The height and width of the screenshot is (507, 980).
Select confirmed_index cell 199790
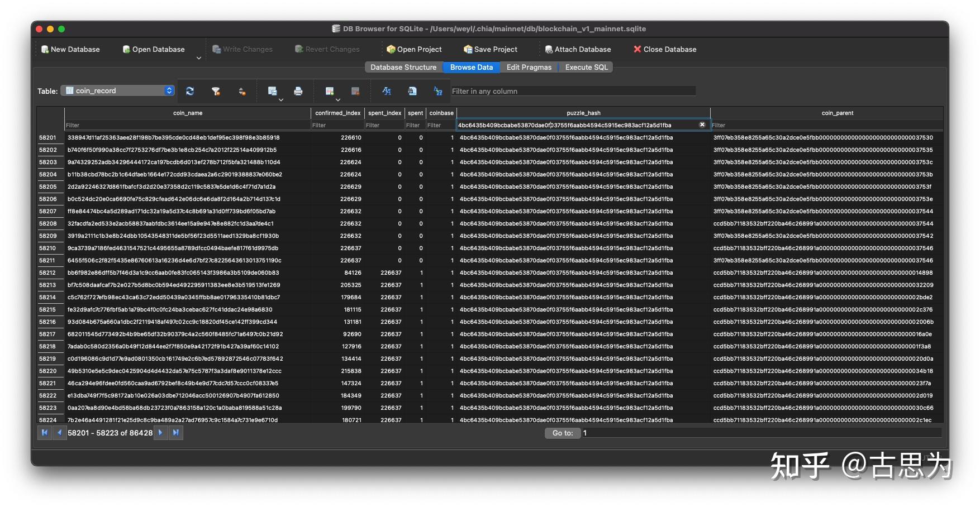338,408
